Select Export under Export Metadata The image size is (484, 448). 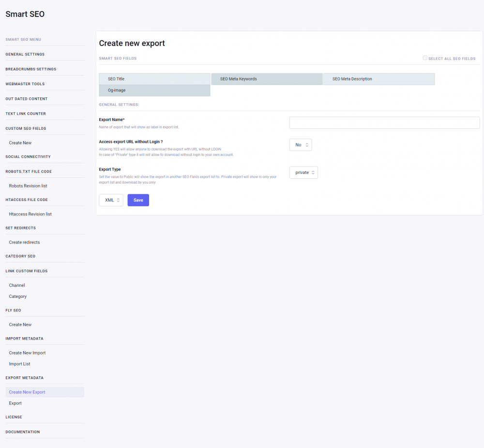point(15,403)
